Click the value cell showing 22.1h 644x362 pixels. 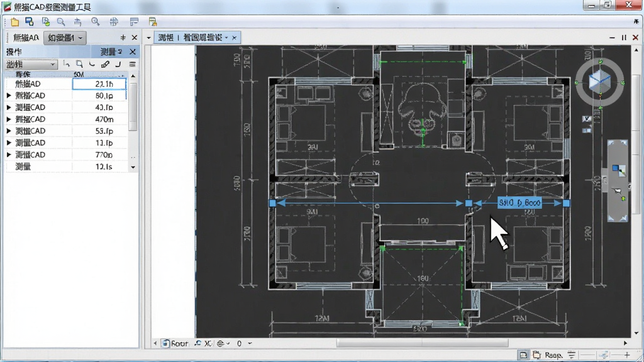(x=99, y=84)
